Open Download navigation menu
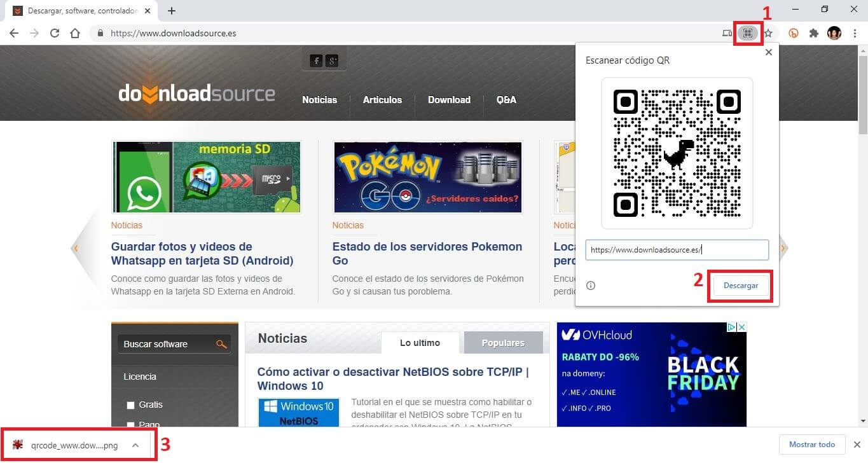Screen dimensions: 868x463 [x=449, y=100]
